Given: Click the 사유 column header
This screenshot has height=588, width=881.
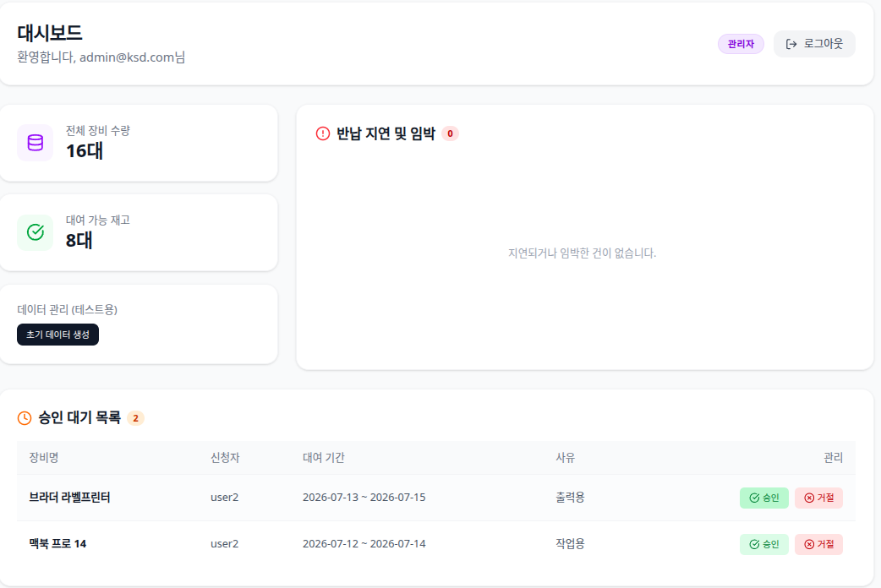Looking at the screenshot, I should [566, 458].
